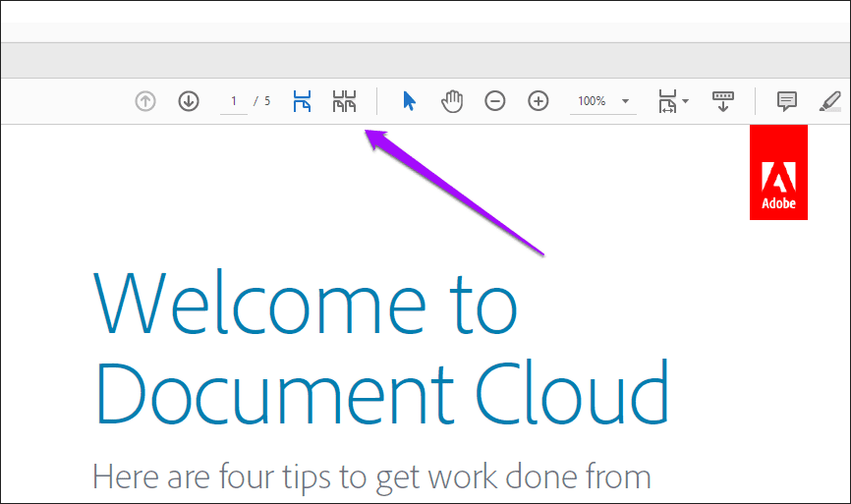This screenshot has width=851, height=504.
Task: Open the zoom percentage dropdown arrow
Action: tap(625, 101)
